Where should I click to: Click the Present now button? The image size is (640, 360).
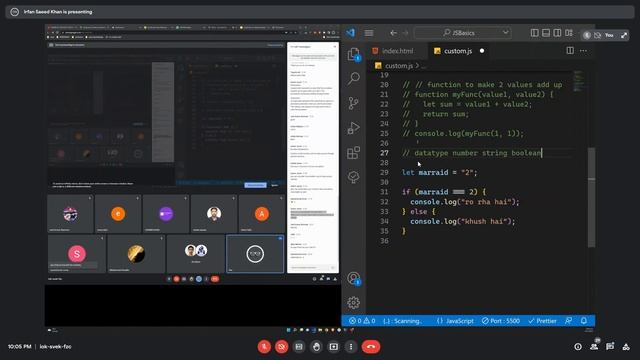coord(333,347)
